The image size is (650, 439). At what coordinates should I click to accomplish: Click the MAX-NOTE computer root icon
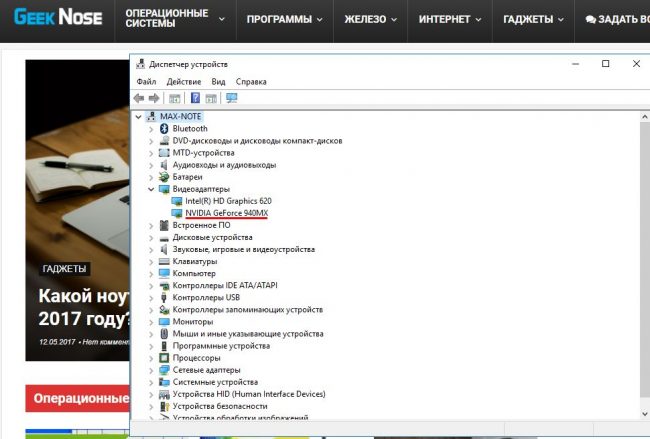pyautogui.click(x=152, y=116)
